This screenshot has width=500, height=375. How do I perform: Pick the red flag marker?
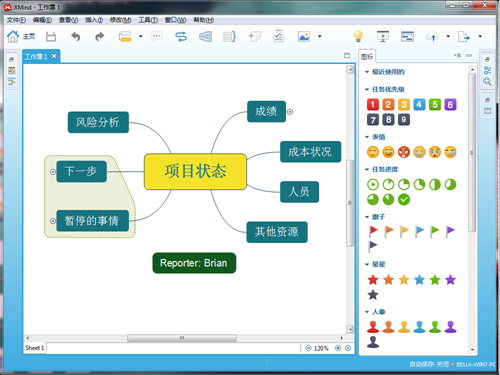coord(373,231)
